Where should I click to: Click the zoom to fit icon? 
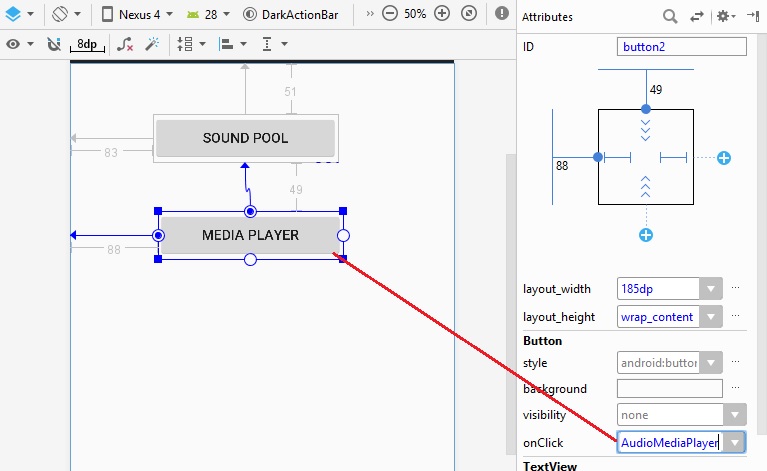pyautogui.click(x=469, y=15)
